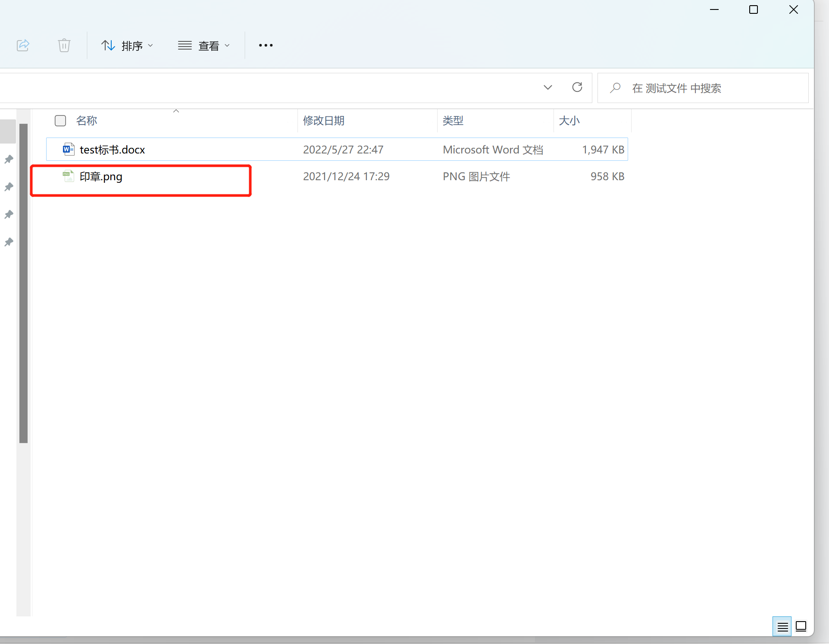The image size is (829, 644).
Task: Sort by the 修改日期 column header
Action: click(x=324, y=121)
